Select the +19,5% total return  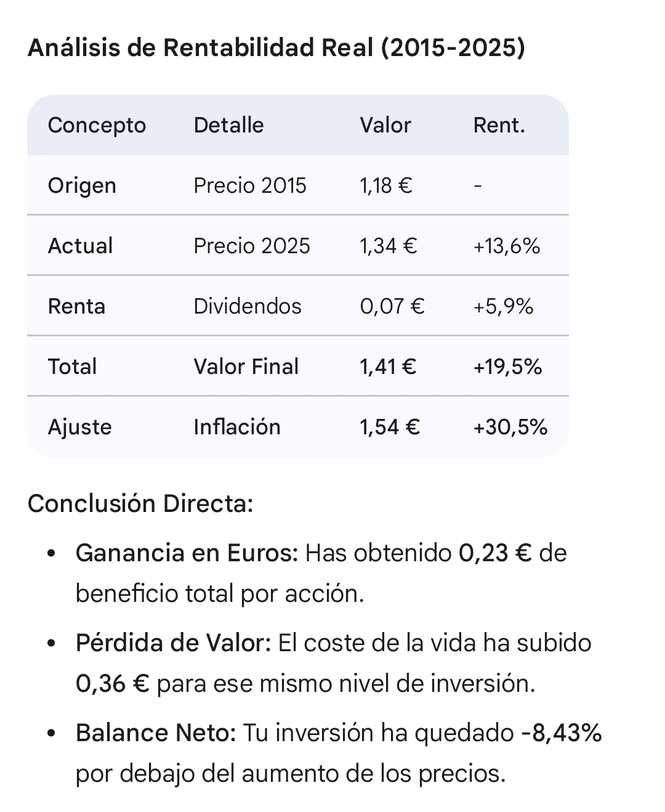coord(507,367)
